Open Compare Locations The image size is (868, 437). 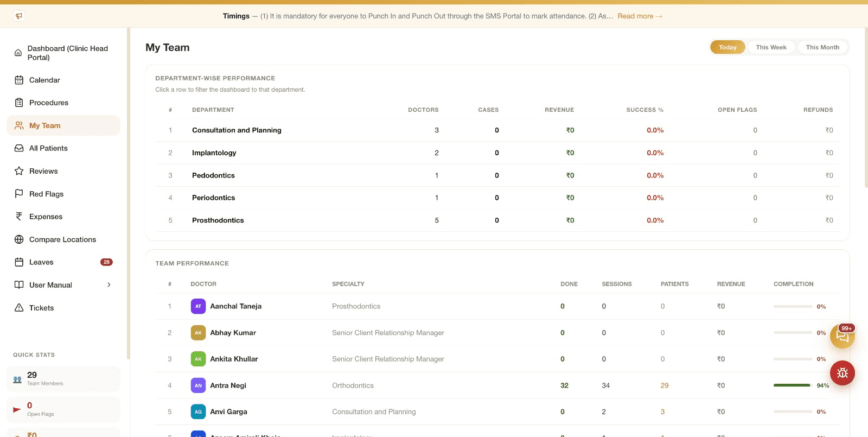pyautogui.click(x=63, y=239)
